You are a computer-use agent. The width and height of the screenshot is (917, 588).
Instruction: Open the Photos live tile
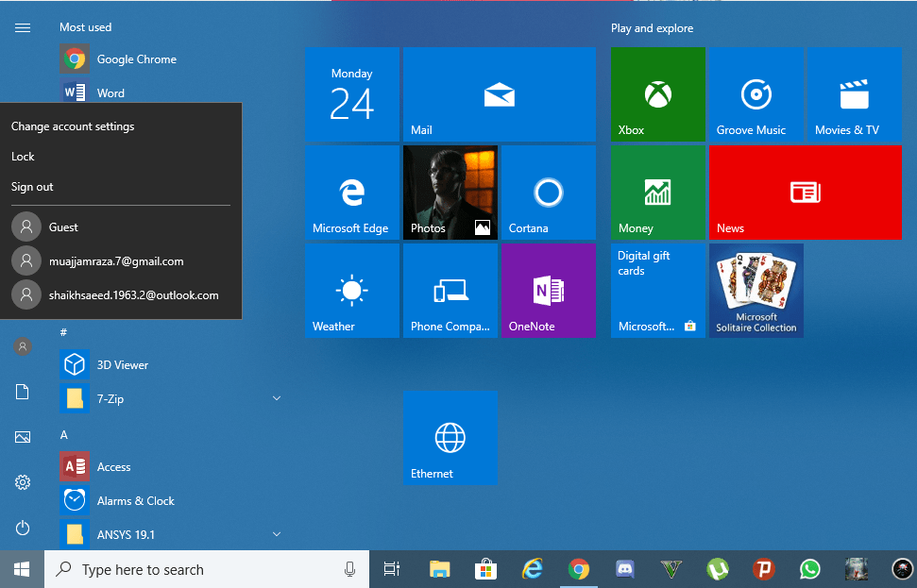[450, 193]
